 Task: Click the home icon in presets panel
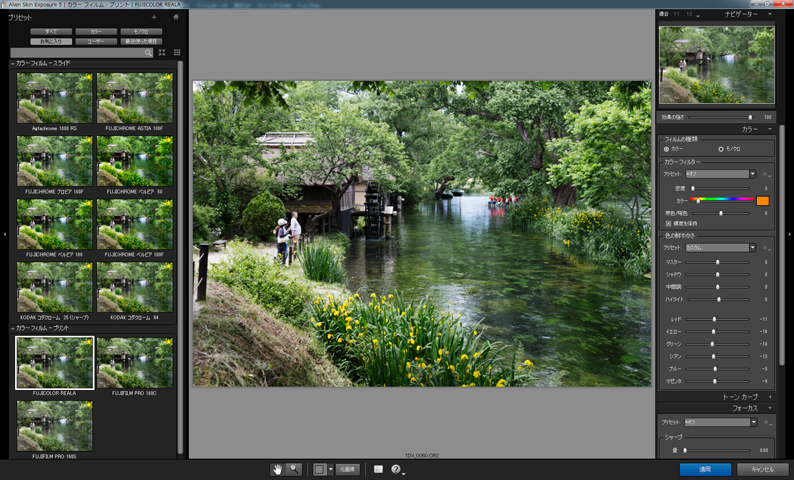(176, 17)
